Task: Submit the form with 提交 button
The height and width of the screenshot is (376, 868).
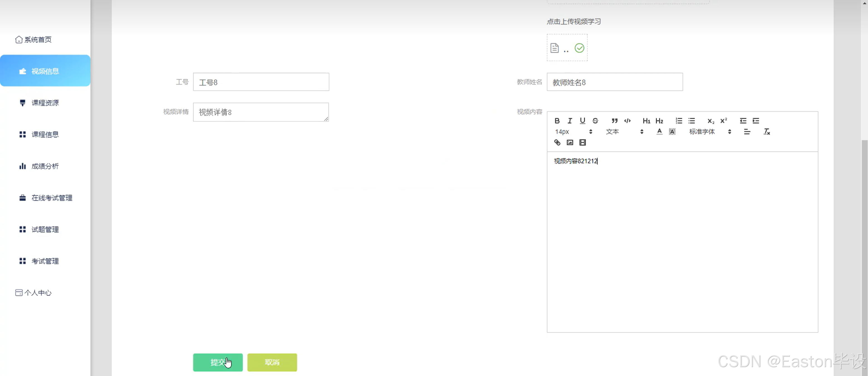Action: (218, 363)
